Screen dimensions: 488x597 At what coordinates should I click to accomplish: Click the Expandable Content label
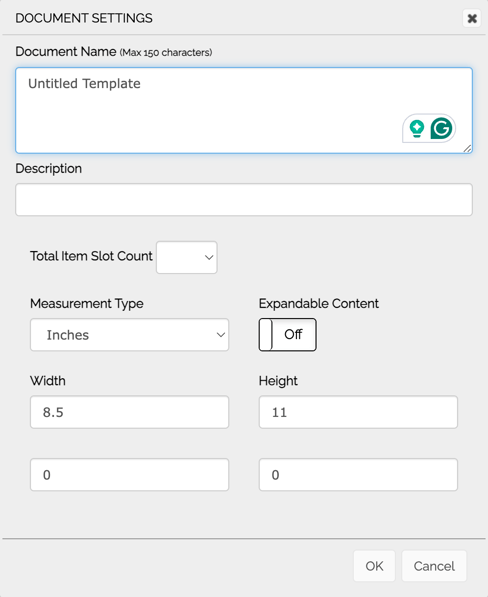tap(319, 303)
